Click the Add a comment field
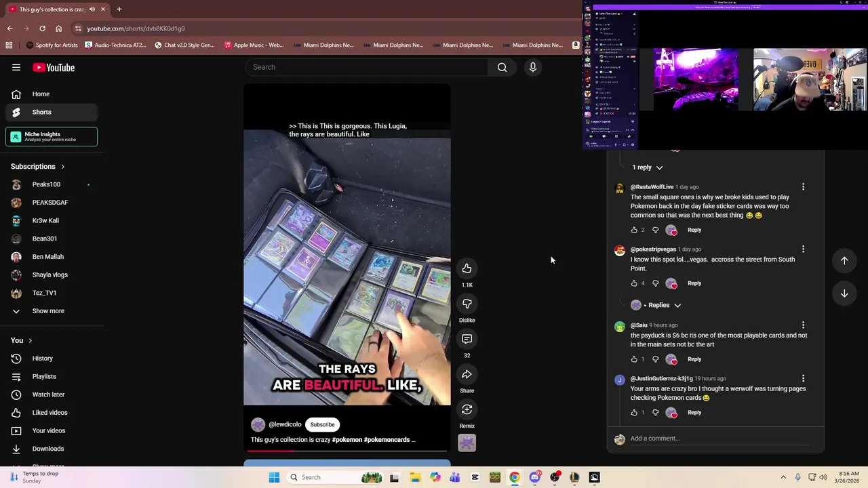 coord(719,439)
